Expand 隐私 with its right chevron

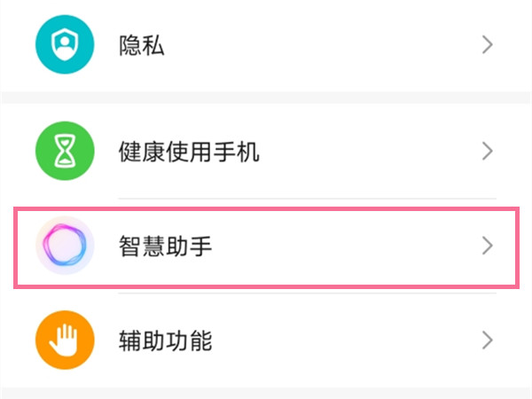486,45
